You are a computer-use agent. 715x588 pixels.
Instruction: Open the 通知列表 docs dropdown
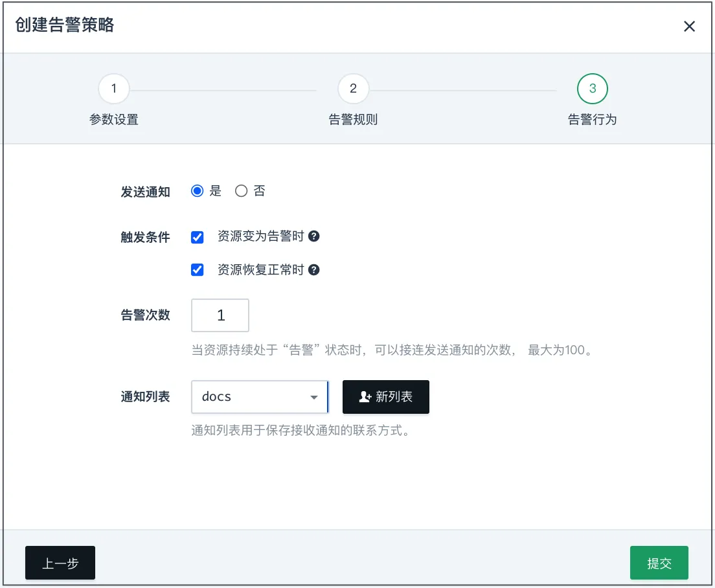260,397
